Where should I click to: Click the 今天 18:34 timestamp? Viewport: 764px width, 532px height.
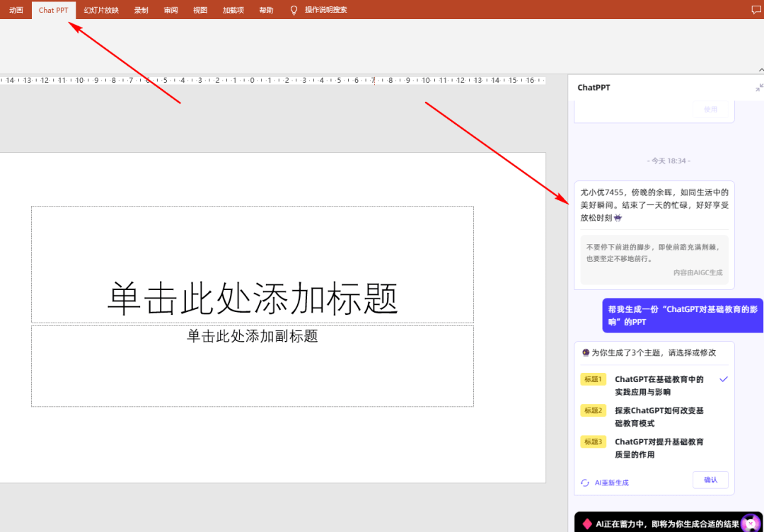pyautogui.click(x=668, y=161)
